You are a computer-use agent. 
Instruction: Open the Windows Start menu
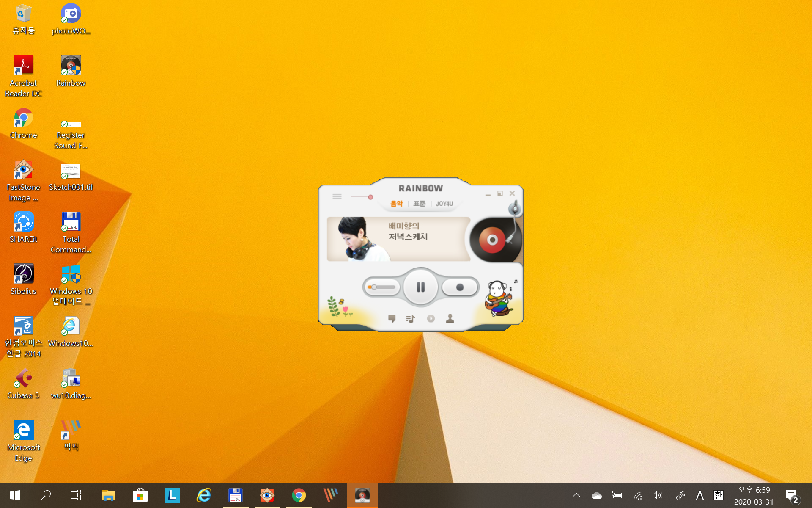pos(15,495)
